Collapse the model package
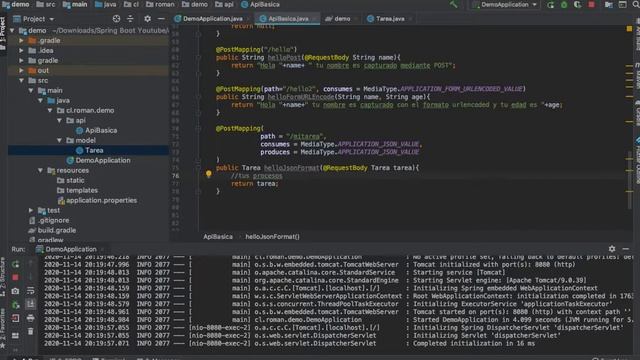This screenshot has width=640, height=360. [60, 140]
